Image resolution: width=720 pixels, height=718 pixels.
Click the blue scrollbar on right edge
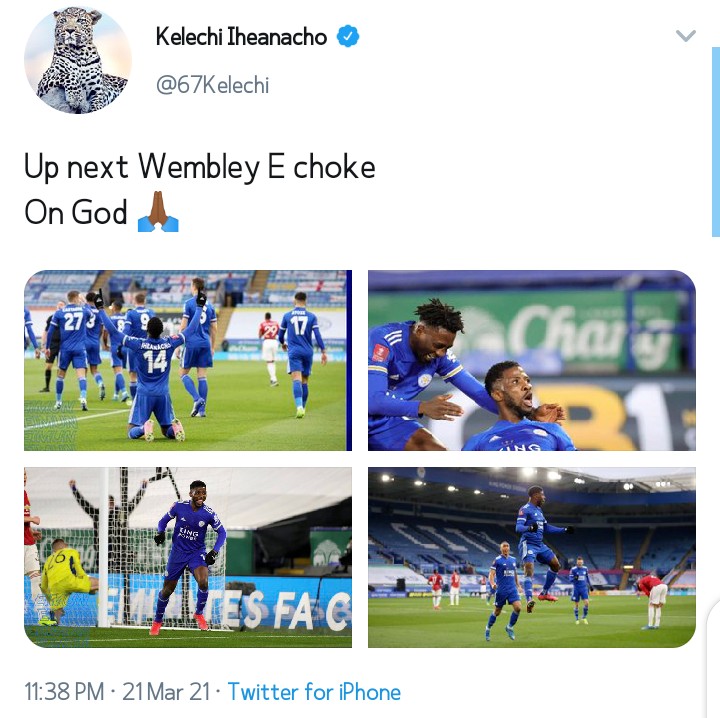[x=716, y=141]
